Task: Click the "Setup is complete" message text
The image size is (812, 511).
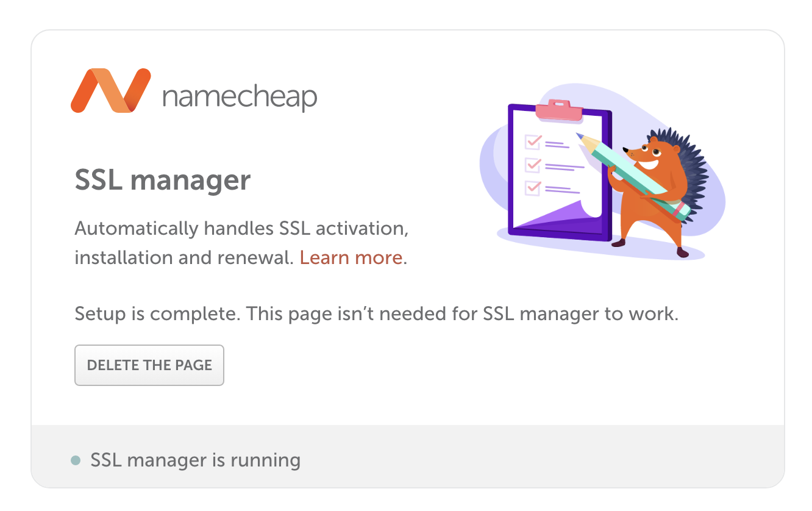Action: 376,315
